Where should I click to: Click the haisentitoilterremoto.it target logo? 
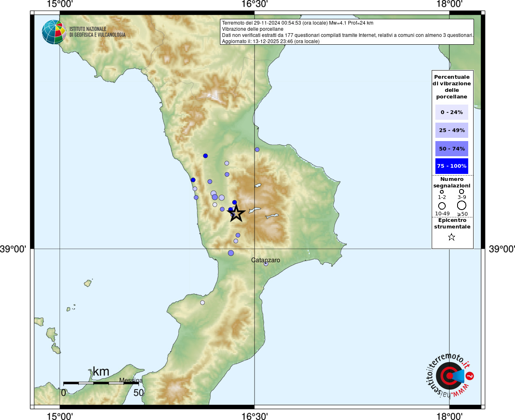[x=450, y=376]
